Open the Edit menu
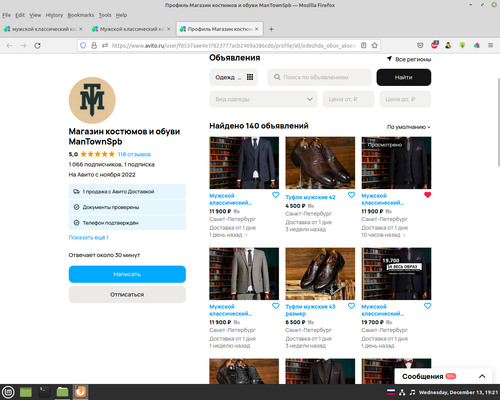500x400 pixels. (x=20, y=15)
